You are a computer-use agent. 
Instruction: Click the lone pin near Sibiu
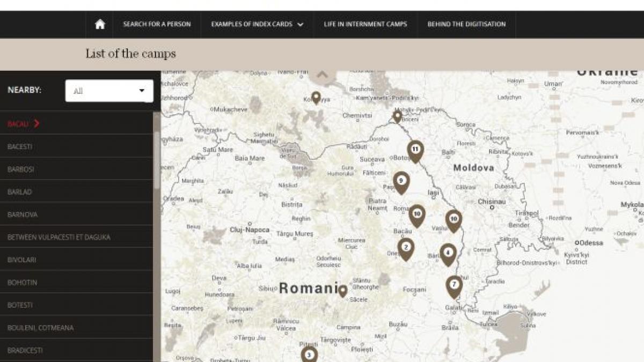tap(342, 291)
